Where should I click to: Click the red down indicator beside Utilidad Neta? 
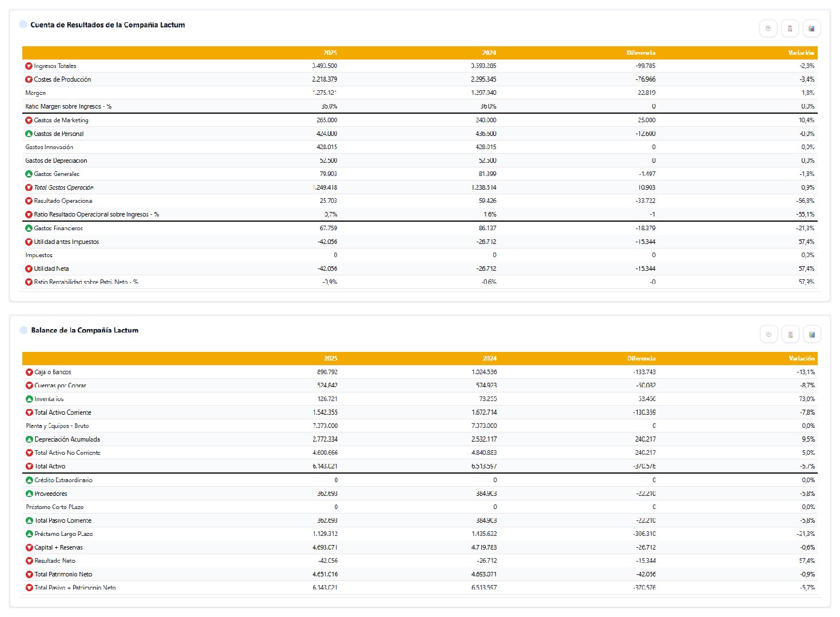(29, 269)
